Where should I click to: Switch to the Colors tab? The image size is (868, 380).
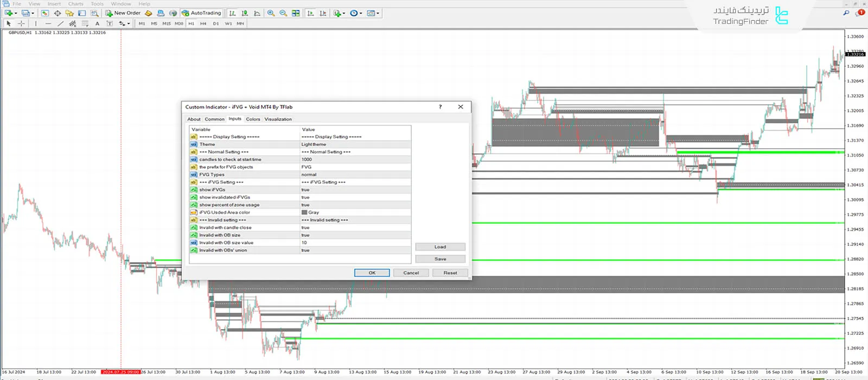coord(253,119)
